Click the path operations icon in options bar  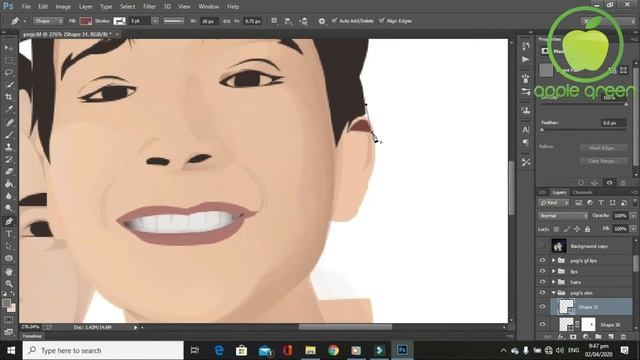[274, 21]
